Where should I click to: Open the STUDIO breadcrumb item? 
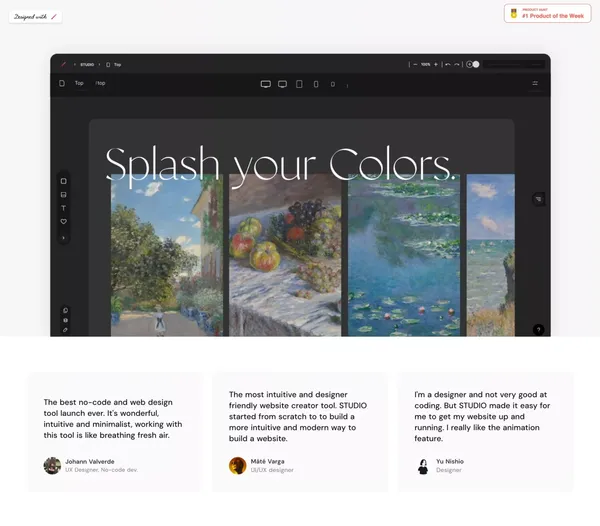click(87, 65)
